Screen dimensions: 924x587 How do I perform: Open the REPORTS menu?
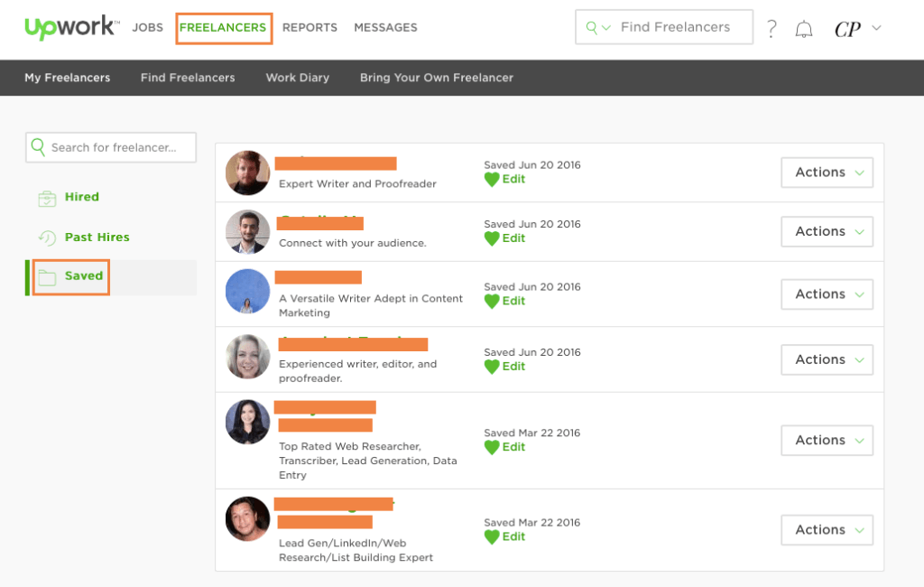[310, 28]
